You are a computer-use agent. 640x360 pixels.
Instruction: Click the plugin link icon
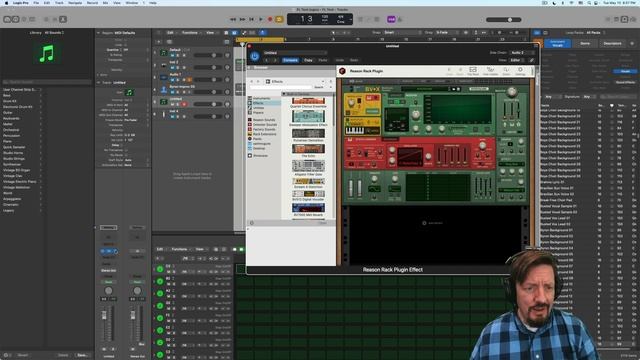pyautogui.click(x=532, y=60)
